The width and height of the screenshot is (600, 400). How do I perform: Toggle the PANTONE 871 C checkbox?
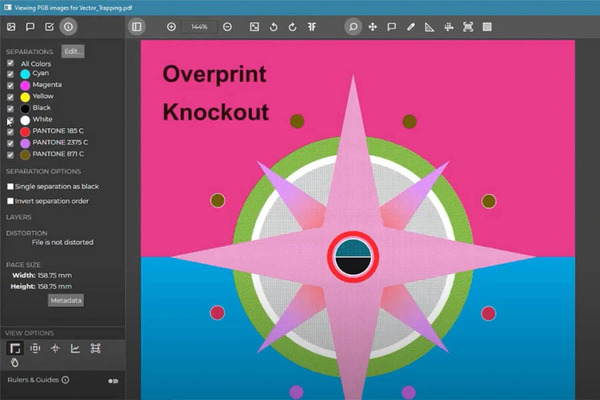tap(10, 155)
